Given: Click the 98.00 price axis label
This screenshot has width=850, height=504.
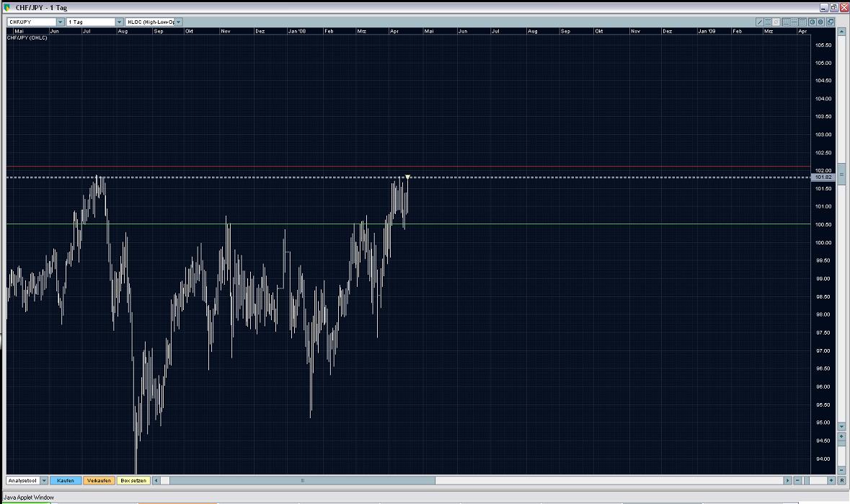Looking at the screenshot, I should 823,314.
